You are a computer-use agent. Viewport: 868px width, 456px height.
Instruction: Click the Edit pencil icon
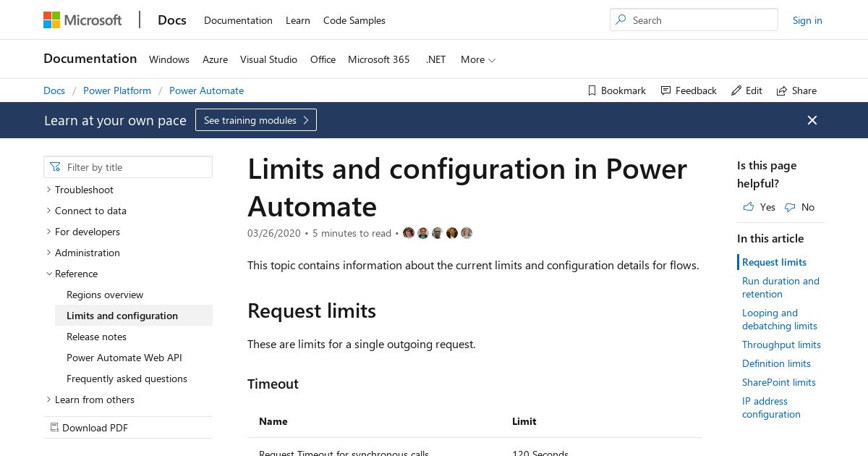tap(736, 90)
